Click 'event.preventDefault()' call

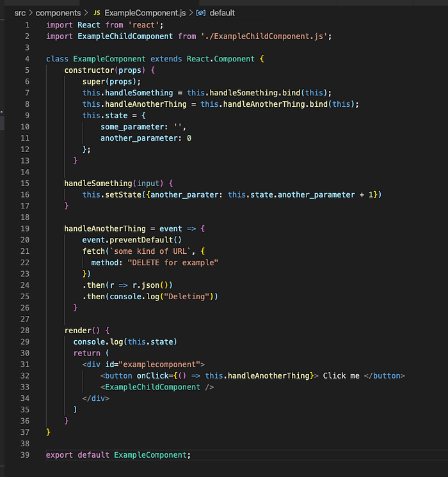(x=132, y=240)
